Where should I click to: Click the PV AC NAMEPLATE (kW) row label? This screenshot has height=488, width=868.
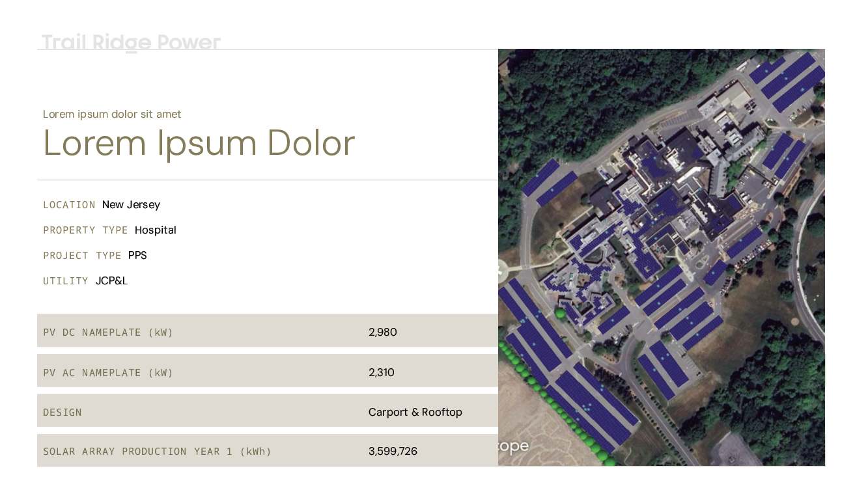[108, 373]
